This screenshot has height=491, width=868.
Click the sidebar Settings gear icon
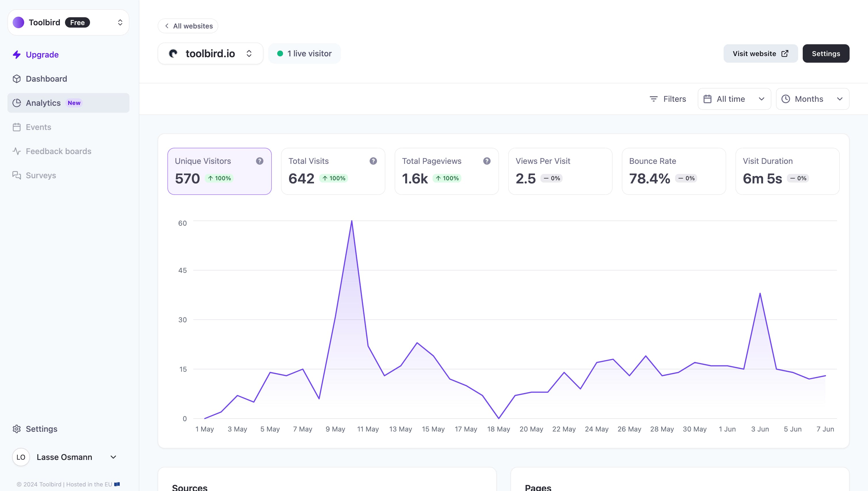pyautogui.click(x=16, y=429)
